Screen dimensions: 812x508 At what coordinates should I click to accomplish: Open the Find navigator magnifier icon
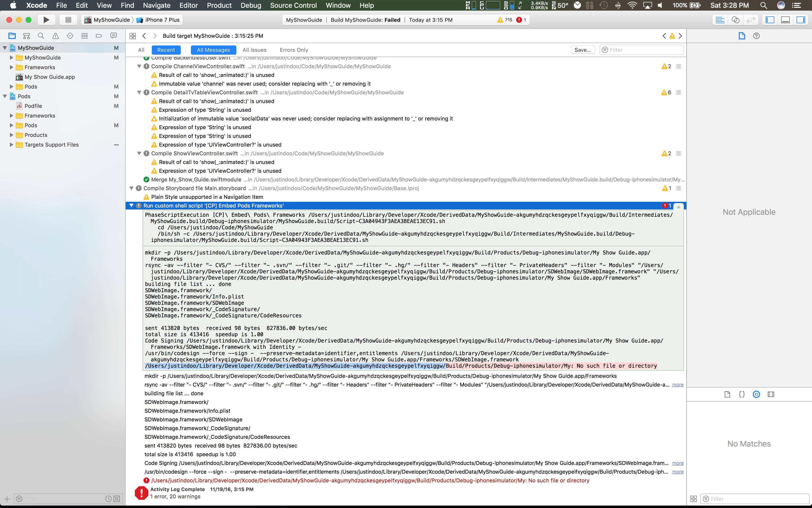pyautogui.click(x=41, y=36)
